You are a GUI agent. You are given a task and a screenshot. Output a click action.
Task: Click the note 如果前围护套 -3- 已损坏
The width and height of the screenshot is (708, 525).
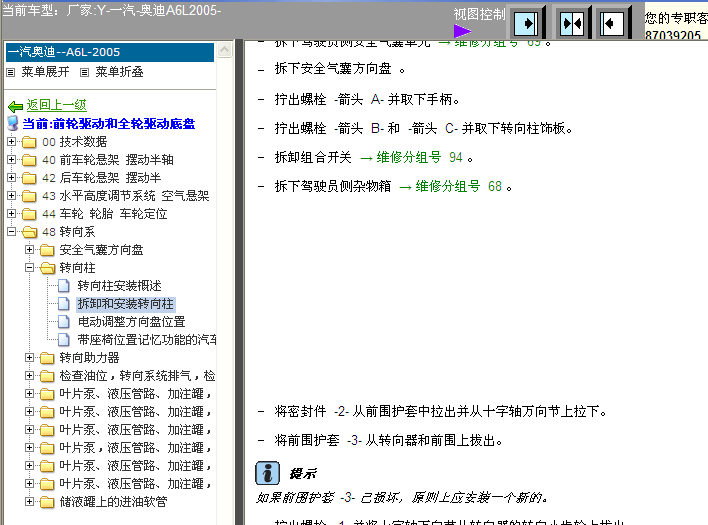tap(402, 497)
